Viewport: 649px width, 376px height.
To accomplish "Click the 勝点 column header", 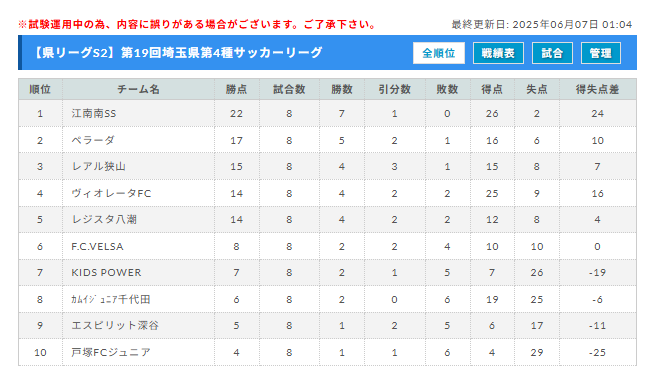I will click(236, 89).
